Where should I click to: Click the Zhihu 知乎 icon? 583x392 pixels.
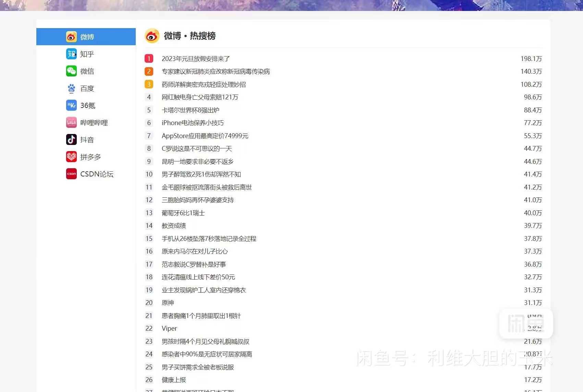pyautogui.click(x=71, y=54)
